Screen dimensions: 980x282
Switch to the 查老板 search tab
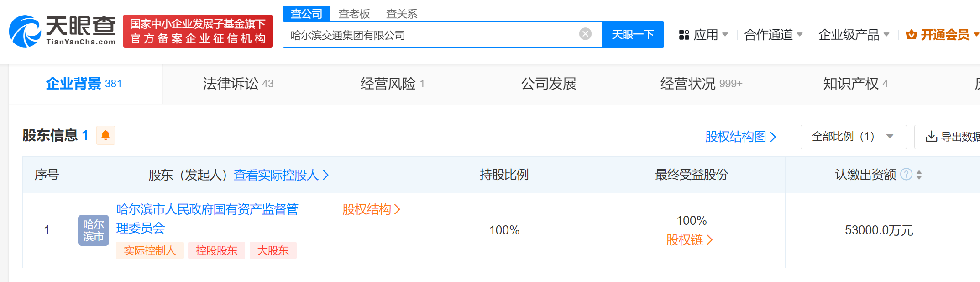(354, 14)
